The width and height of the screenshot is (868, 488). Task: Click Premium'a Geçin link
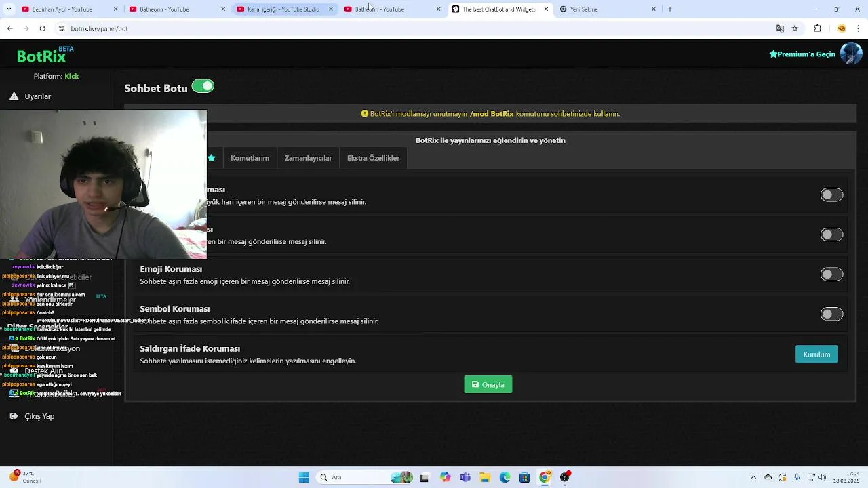click(x=802, y=54)
